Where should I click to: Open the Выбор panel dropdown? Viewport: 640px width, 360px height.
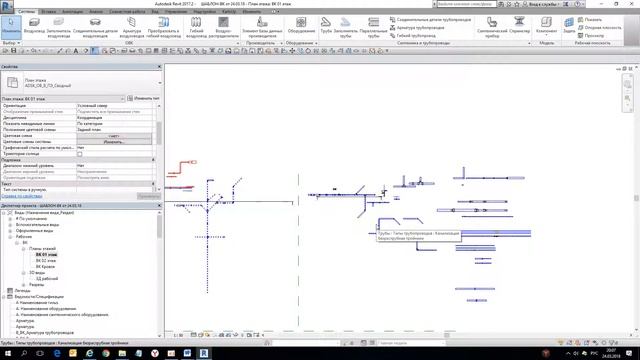11,43
